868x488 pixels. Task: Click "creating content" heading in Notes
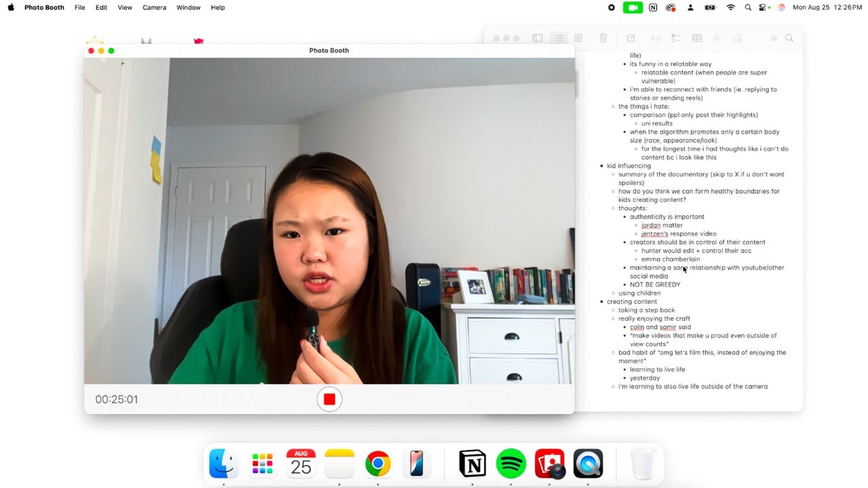(x=632, y=302)
